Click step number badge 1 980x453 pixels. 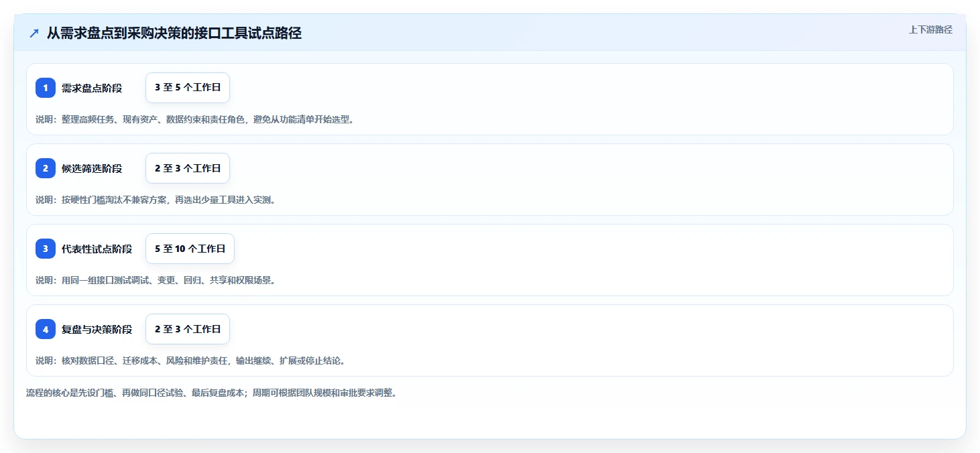pyautogui.click(x=46, y=88)
